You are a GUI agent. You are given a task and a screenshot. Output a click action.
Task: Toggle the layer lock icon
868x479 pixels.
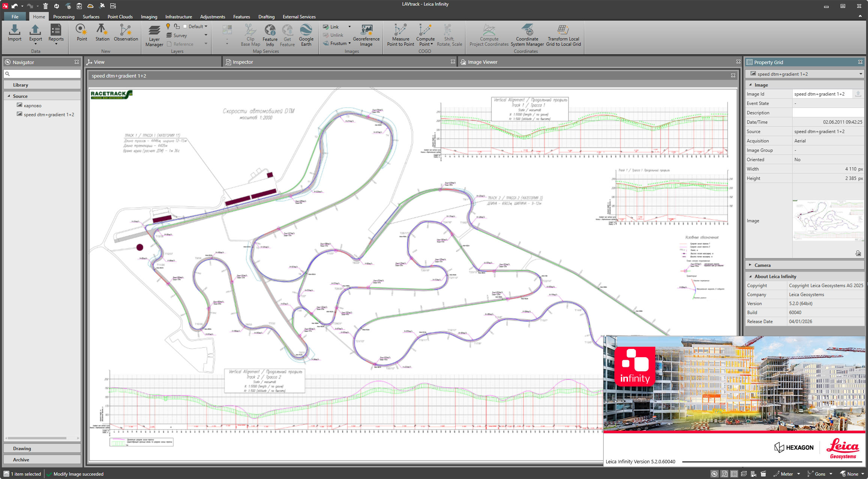(x=177, y=26)
